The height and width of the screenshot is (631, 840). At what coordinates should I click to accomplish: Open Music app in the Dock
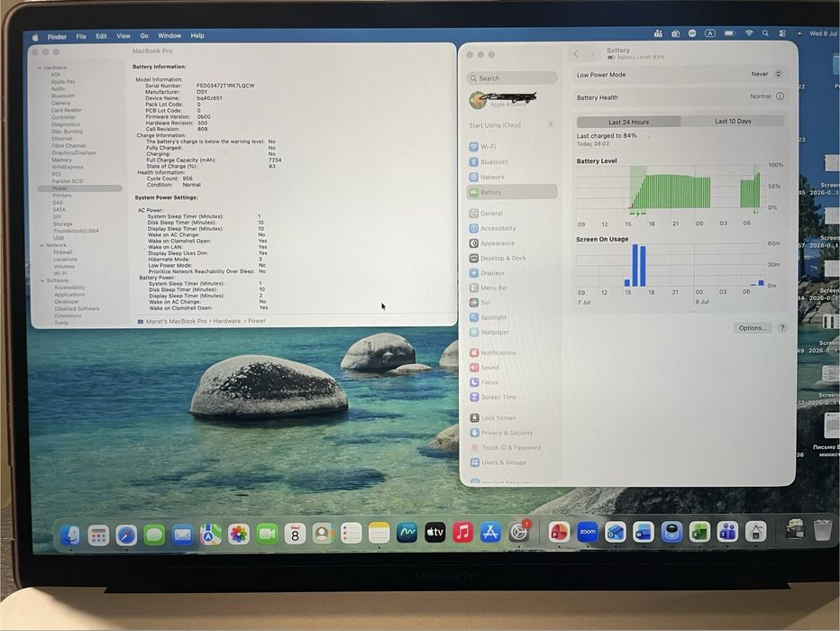tap(463, 533)
